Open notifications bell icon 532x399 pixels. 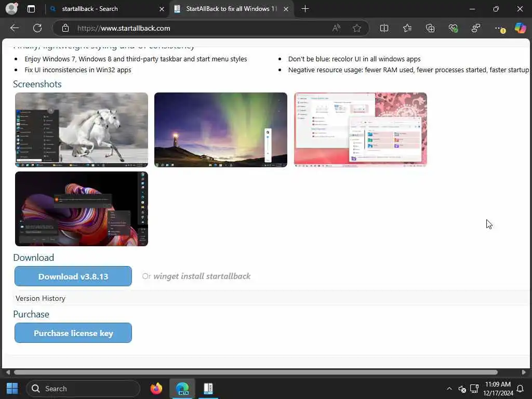click(x=520, y=389)
